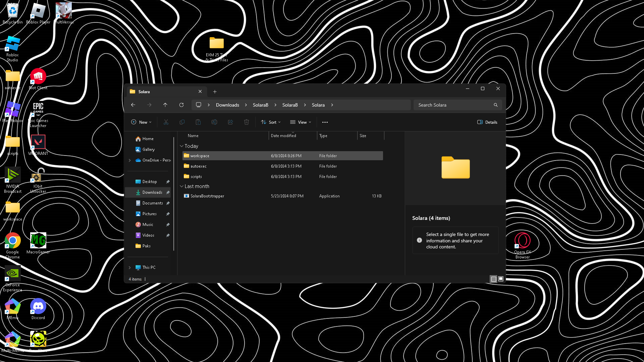Select the SolaraBootstrapper application file
This screenshot has width=644, height=362.
point(207,196)
